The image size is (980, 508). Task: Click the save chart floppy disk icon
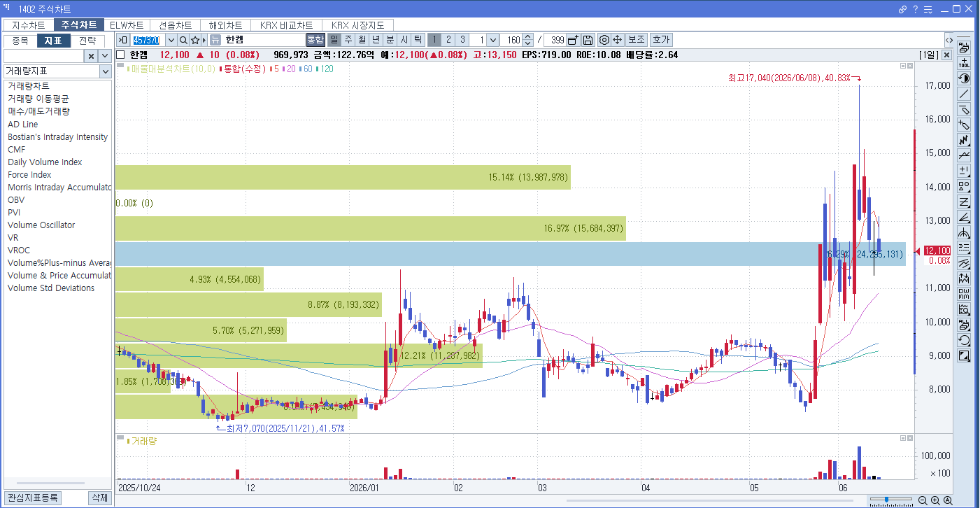588,40
